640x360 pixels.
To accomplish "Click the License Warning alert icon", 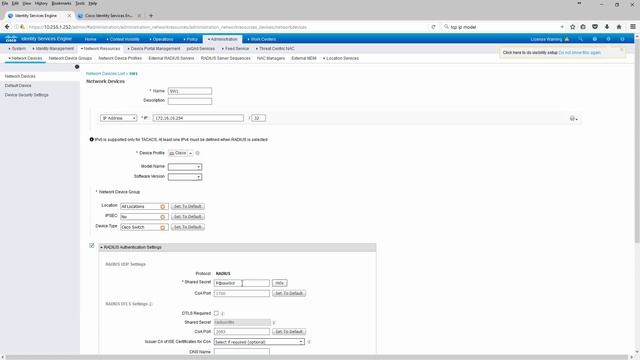I will pos(567,39).
